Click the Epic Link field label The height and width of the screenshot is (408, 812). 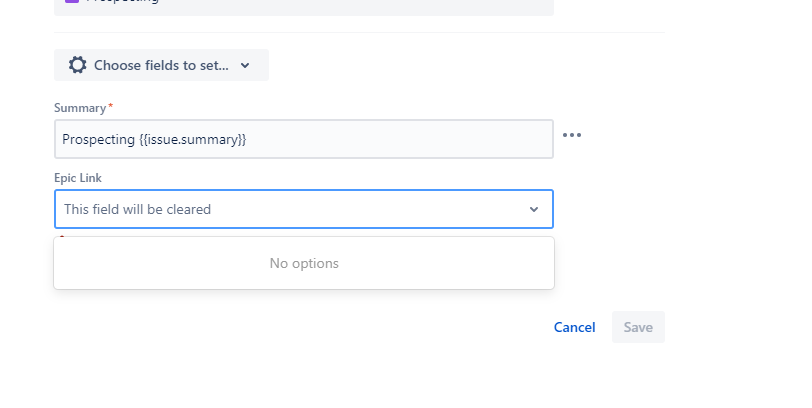click(78, 178)
